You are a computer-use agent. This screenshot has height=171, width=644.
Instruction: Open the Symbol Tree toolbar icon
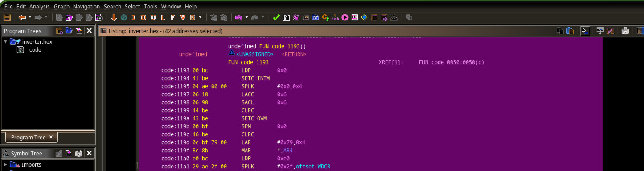pos(394,17)
